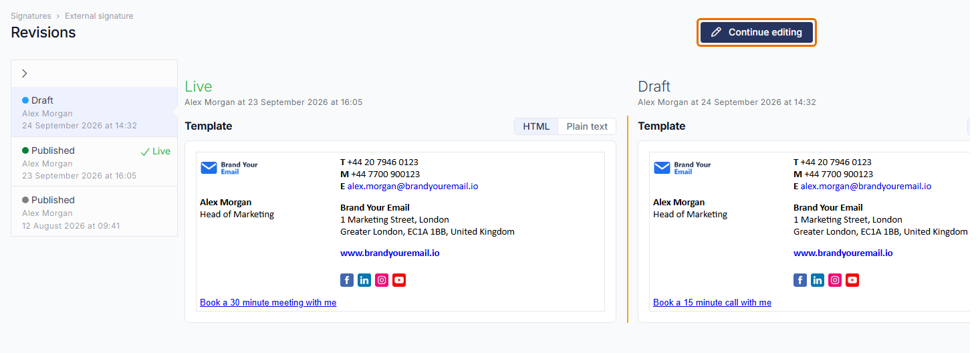The height and width of the screenshot is (353, 980).
Task: Open the External signature breadcrumb
Action: (99, 16)
